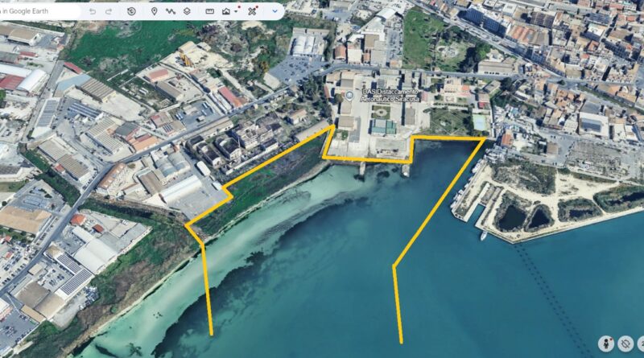Add a placemark with the pin tool

point(154,11)
